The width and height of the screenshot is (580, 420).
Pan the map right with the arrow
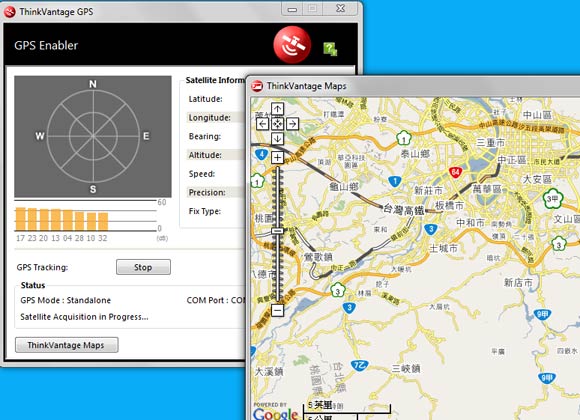292,124
